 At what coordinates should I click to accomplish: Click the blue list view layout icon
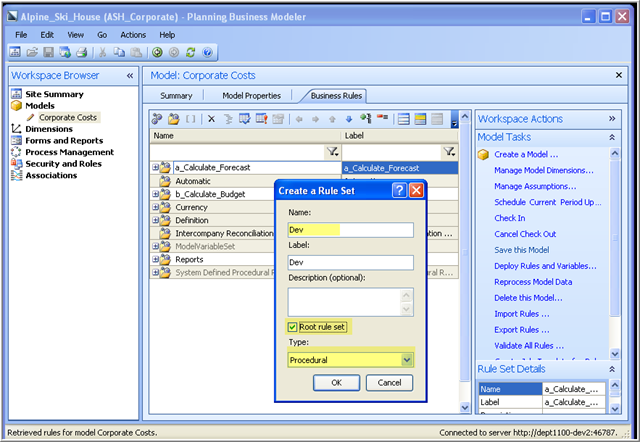(x=404, y=119)
